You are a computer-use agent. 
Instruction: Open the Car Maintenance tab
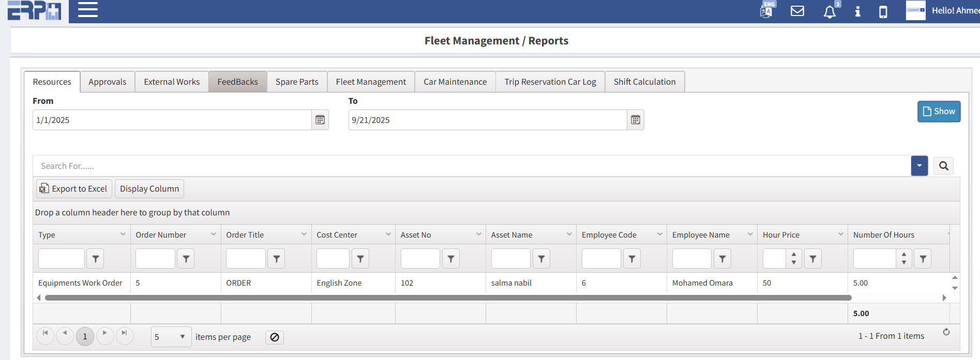(455, 82)
